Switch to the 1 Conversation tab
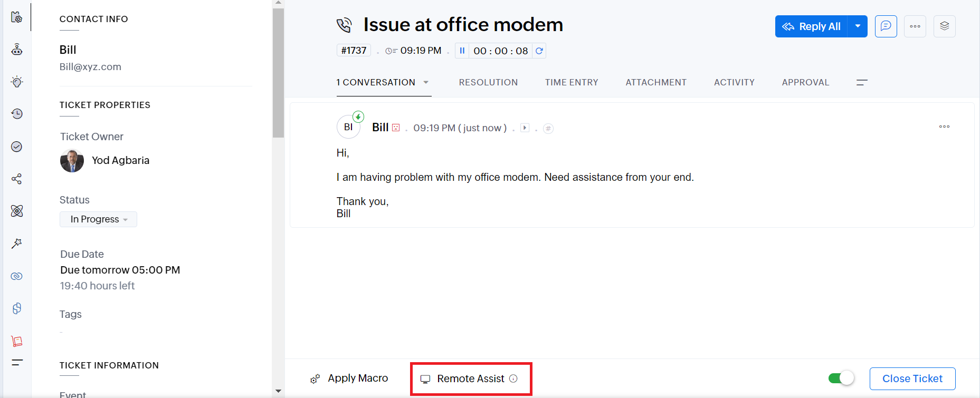980x398 pixels. (x=376, y=82)
